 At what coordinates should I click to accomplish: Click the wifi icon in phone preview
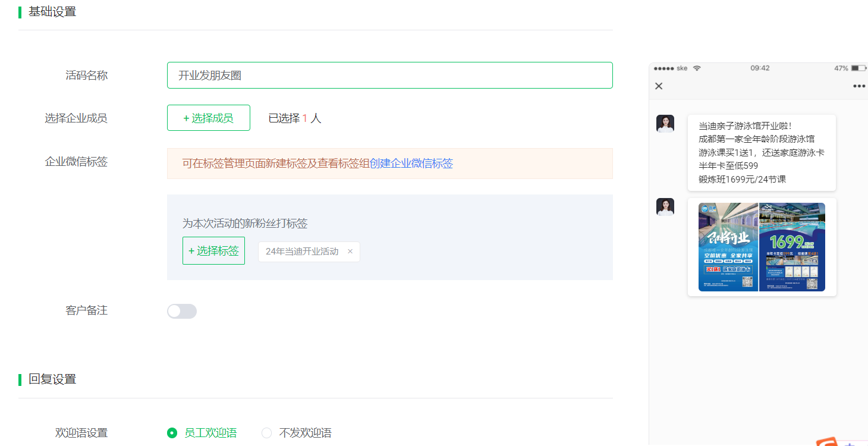coord(697,68)
